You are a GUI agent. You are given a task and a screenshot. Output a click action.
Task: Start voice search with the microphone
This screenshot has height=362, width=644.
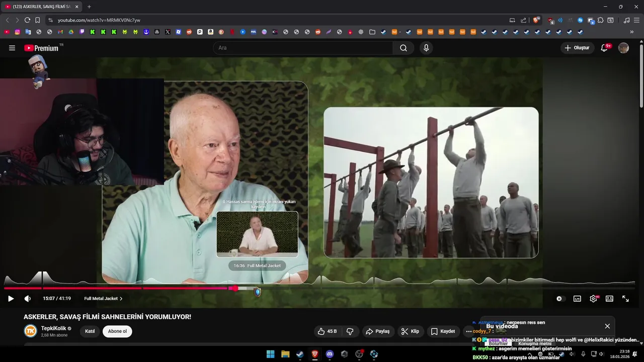(426, 48)
